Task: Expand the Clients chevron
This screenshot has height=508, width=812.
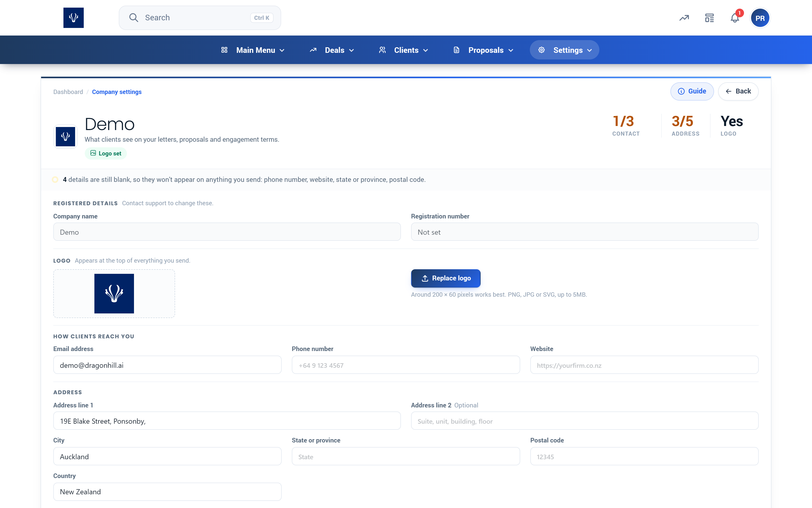Action: point(426,50)
